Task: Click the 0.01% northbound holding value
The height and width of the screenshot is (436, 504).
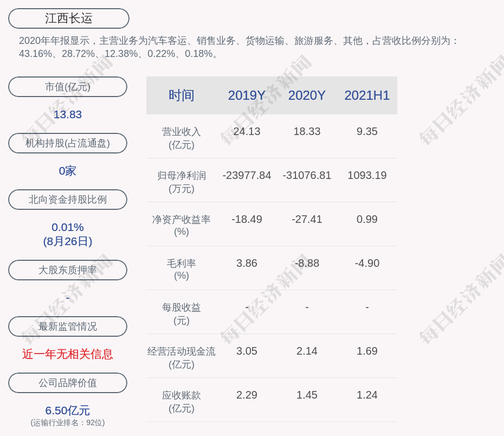Action: tap(68, 227)
